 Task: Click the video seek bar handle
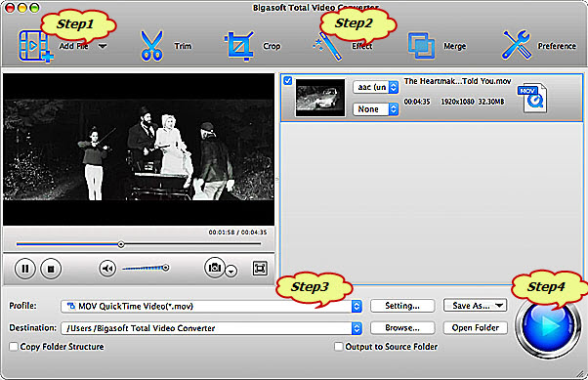point(121,244)
